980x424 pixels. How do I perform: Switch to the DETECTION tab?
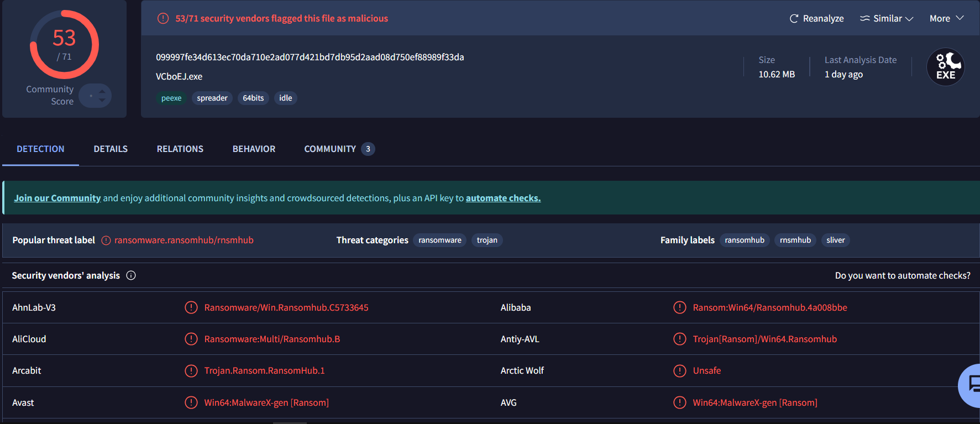(x=40, y=149)
